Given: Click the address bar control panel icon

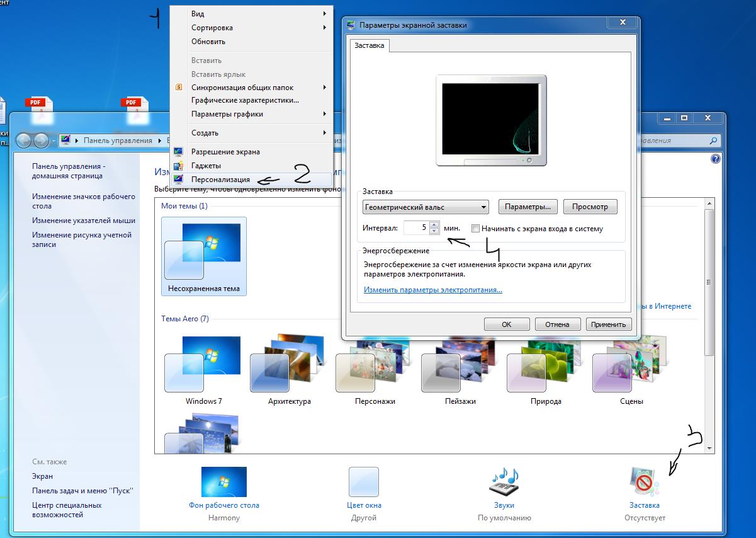Looking at the screenshot, I should click(x=65, y=140).
